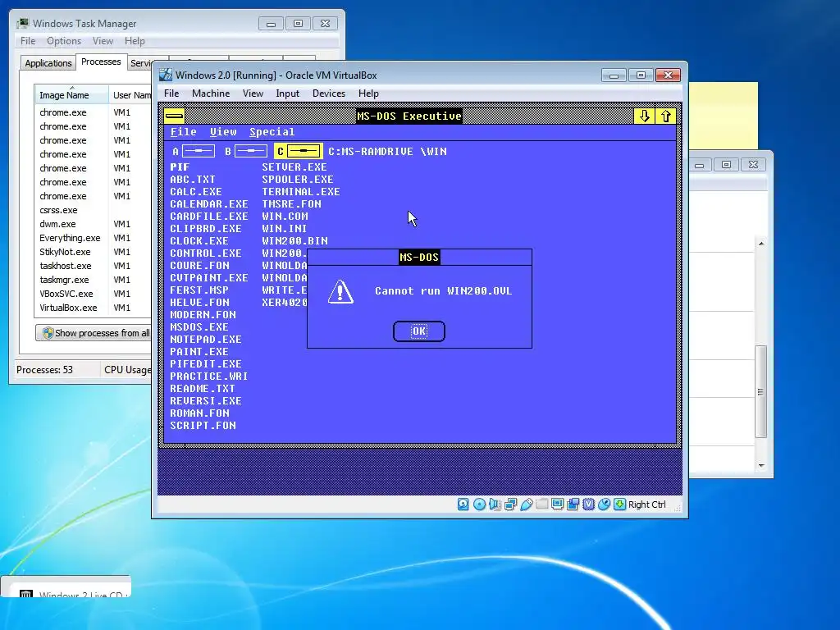This screenshot has height=630, width=840.
Task: Click the virtualization chip 'V' icon in status bar
Action: [x=588, y=504]
